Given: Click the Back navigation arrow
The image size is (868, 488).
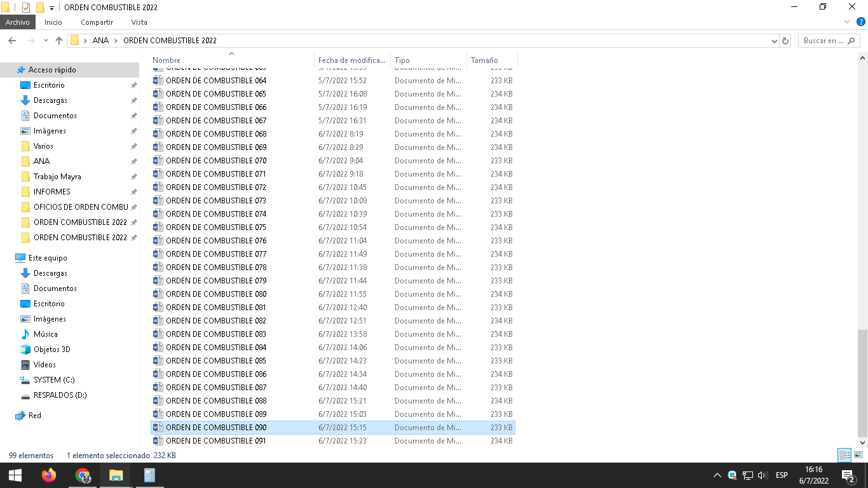Looking at the screenshot, I should coord(12,41).
